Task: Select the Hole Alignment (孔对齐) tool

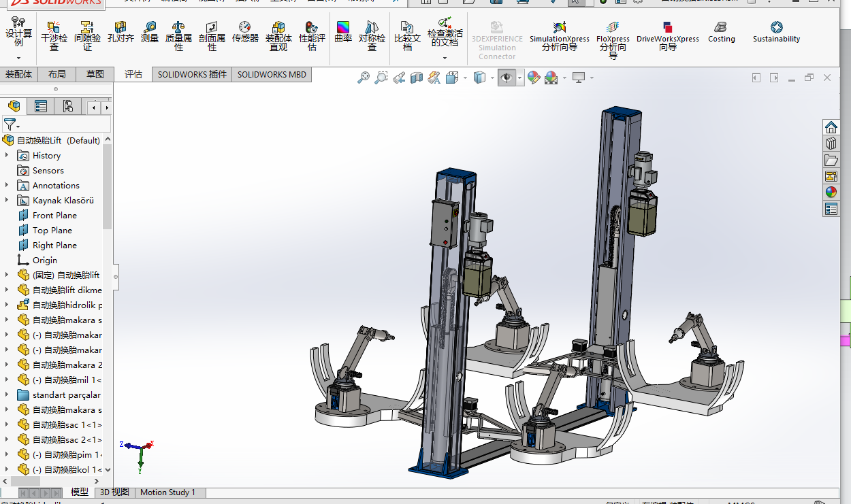Action: tap(121, 32)
